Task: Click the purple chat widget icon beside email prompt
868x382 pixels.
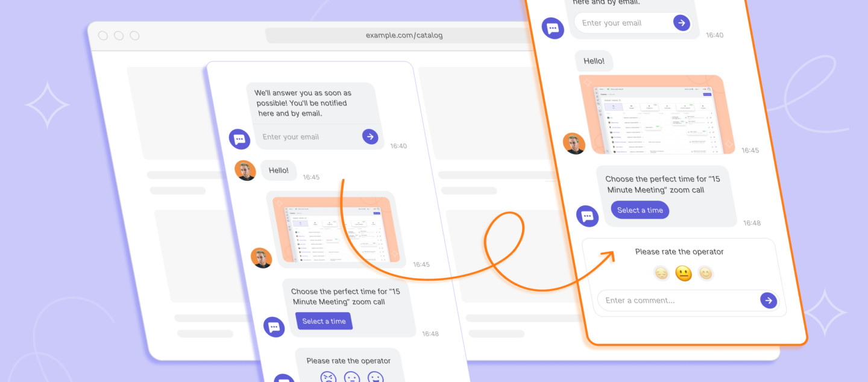Action: tap(239, 139)
